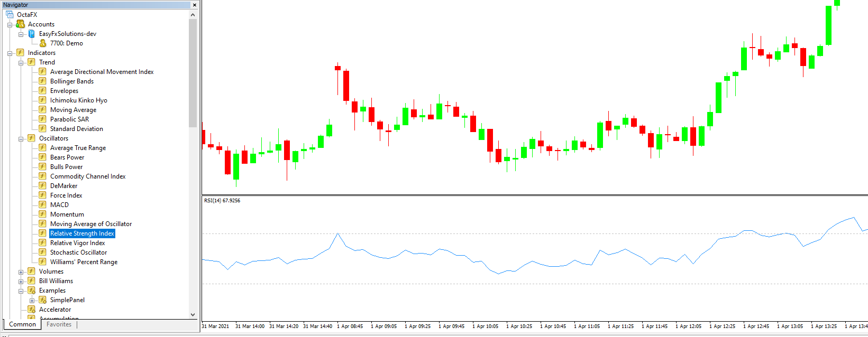This screenshot has height=337, width=868.
Task: Select the Envelopes indicator
Action: click(64, 91)
